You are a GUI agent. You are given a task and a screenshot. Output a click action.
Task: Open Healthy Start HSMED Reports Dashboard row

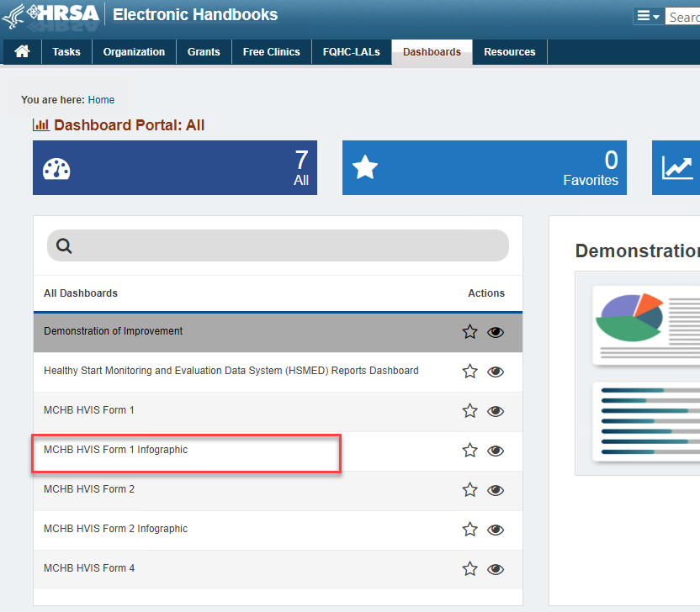[x=278, y=372]
